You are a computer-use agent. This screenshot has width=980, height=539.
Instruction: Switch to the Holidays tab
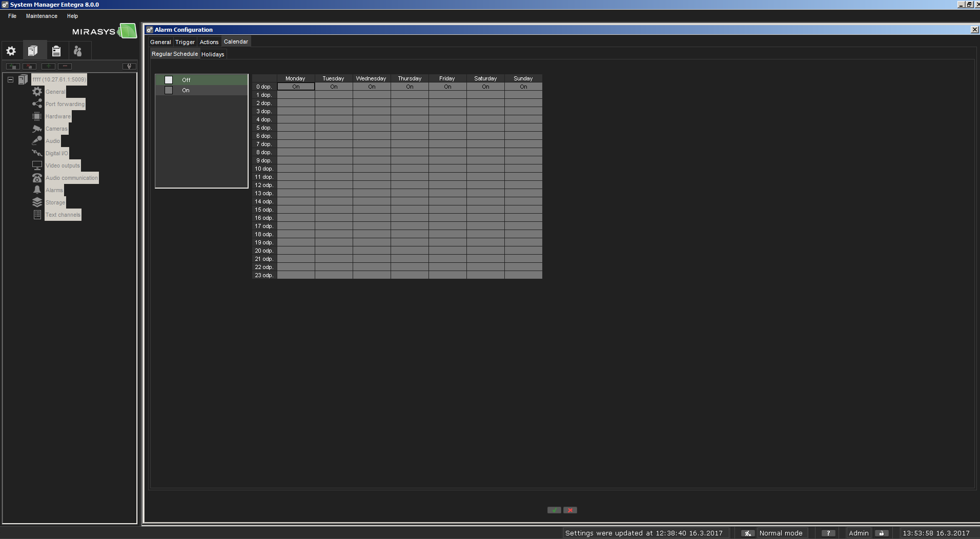[213, 54]
